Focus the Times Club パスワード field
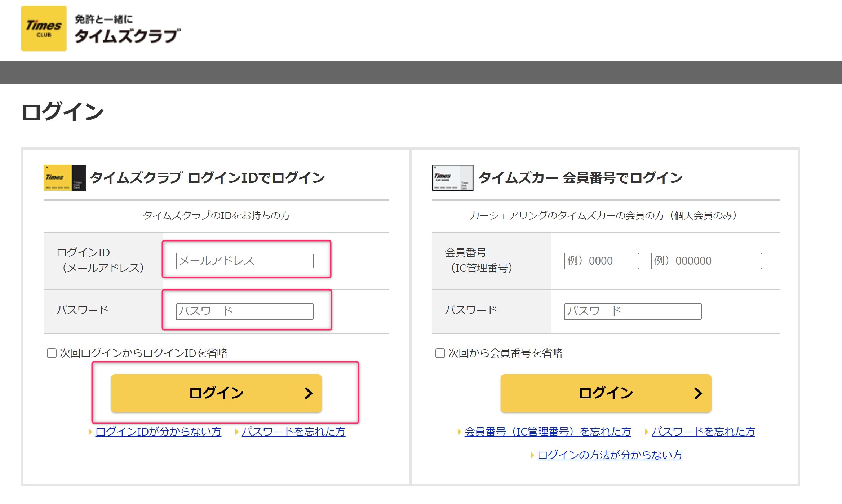Image resolution: width=842 pixels, height=504 pixels. (x=244, y=311)
